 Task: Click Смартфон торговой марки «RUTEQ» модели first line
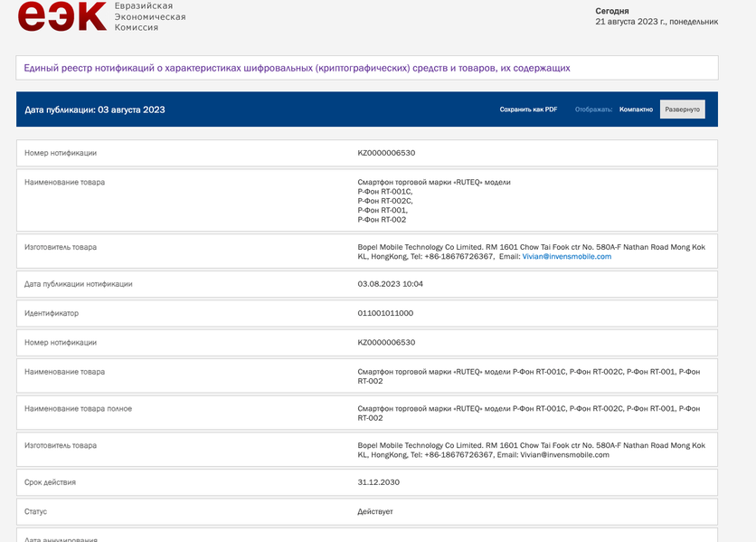tap(434, 182)
